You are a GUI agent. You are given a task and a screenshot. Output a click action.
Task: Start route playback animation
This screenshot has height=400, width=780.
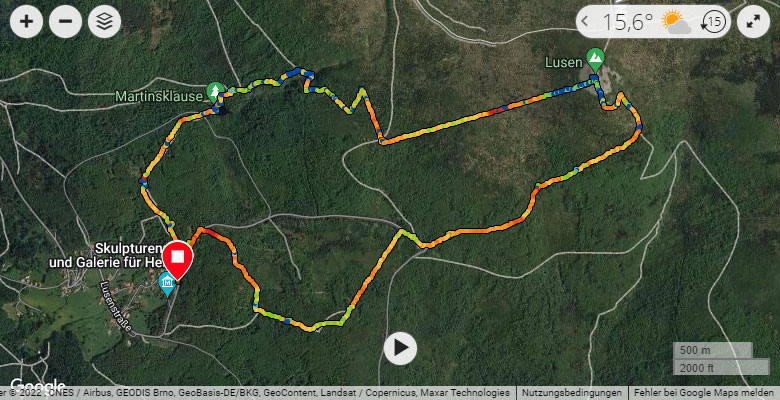click(400, 348)
